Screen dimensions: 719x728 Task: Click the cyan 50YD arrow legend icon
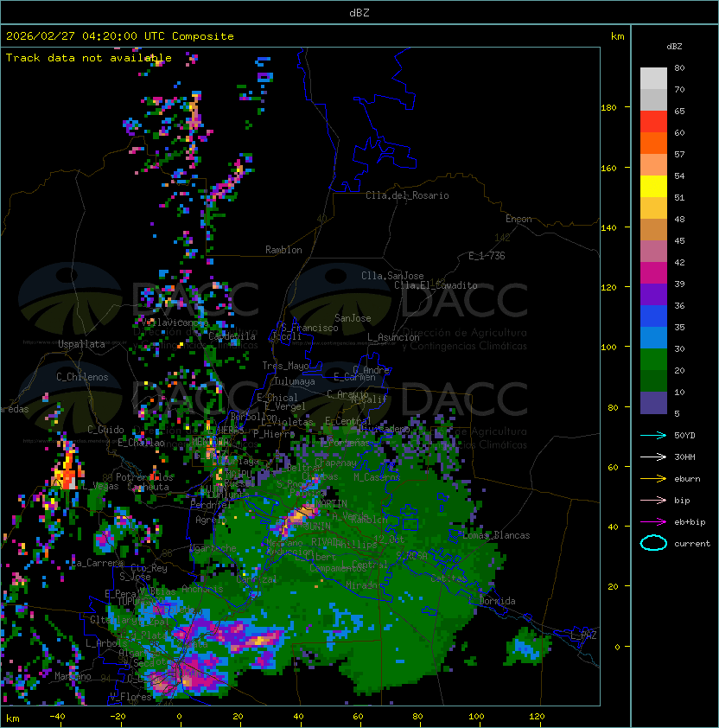(x=653, y=435)
